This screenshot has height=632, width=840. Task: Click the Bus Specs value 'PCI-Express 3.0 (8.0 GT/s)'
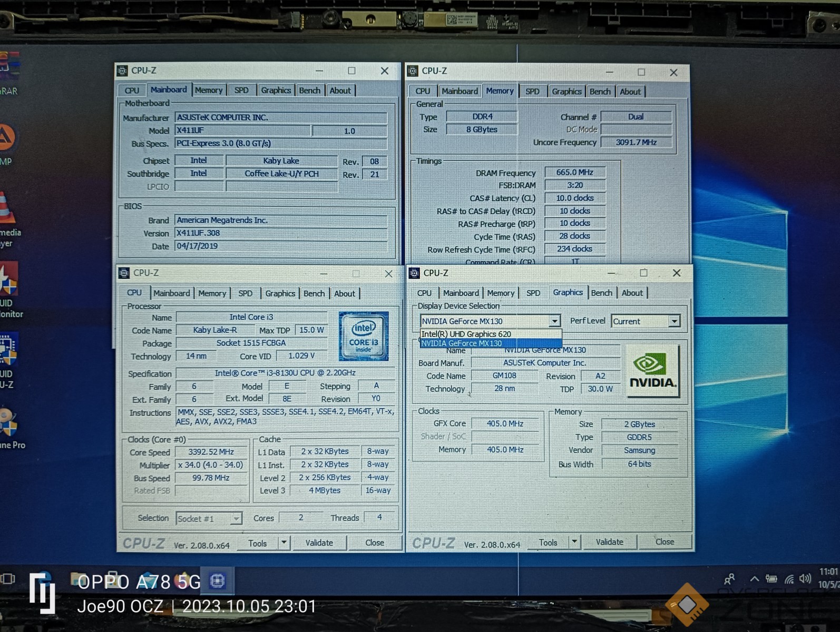pos(281,143)
